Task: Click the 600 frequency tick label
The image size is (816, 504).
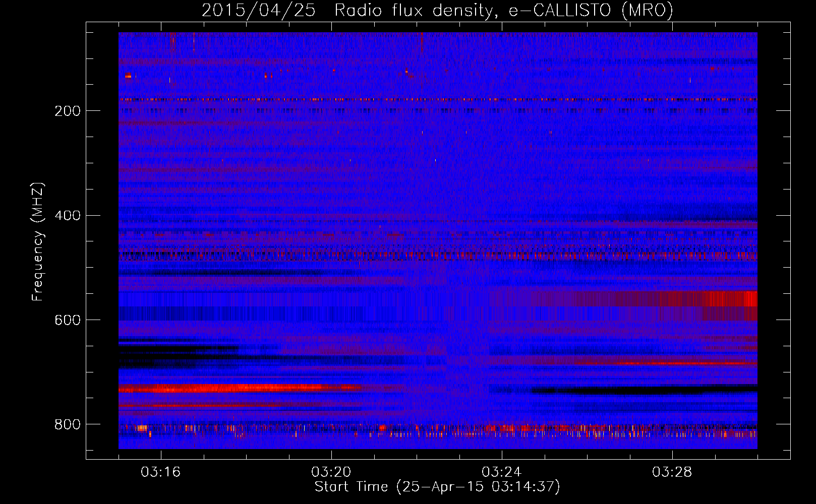Action: (68, 321)
